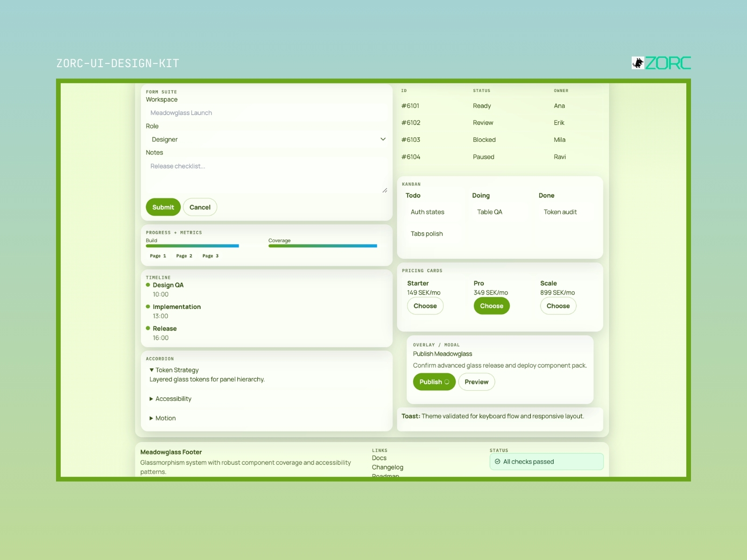Click the 149 SEK/mo price text
Image resolution: width=747 pixels, height=560 pixels.
coord(424,293)
